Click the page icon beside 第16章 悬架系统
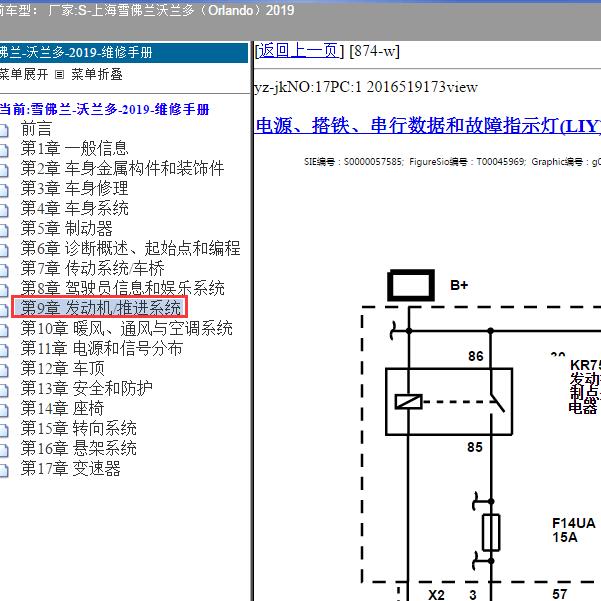 pos(4,450)
